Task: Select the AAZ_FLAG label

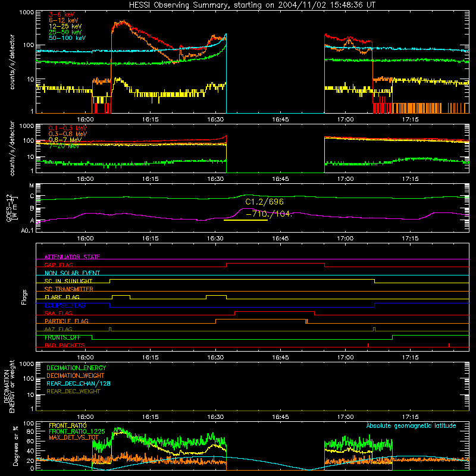Action: [x=58, y=329]
